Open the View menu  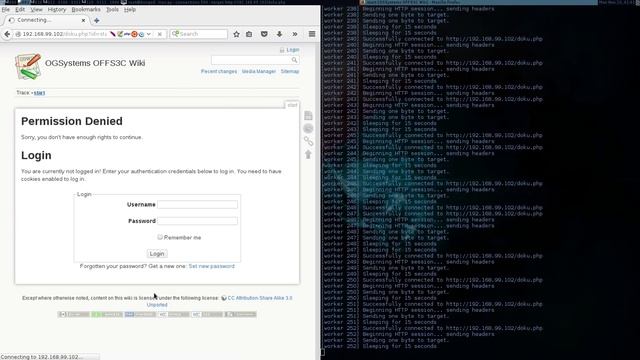point(36,9)
